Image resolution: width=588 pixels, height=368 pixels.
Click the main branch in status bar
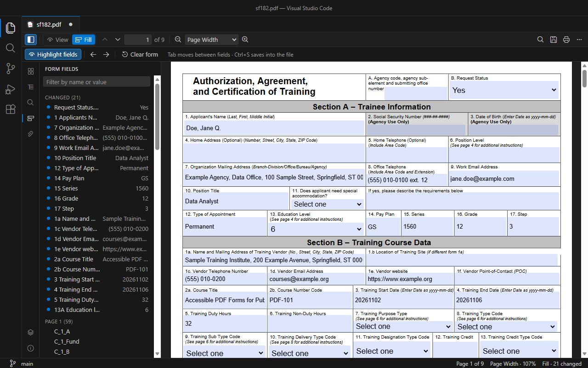pyautogui.click(x=22, y=363)
